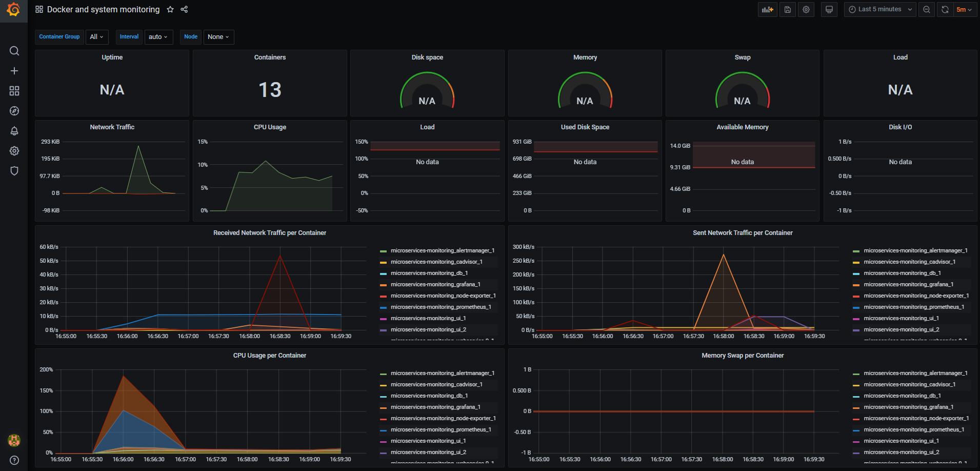Click grafana_1 color swatch in Received Traffic legend
This screenshot has height=471, width=980.
click(x=383, y=285)
